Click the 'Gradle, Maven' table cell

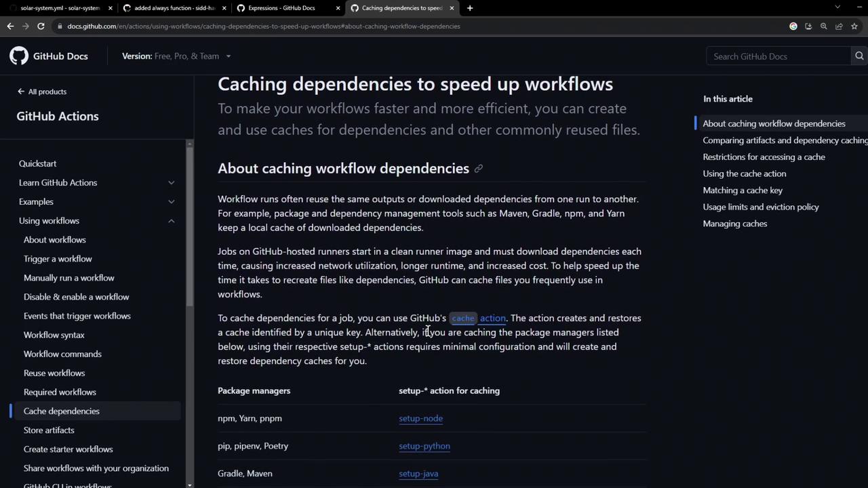[x=245, y=474]
